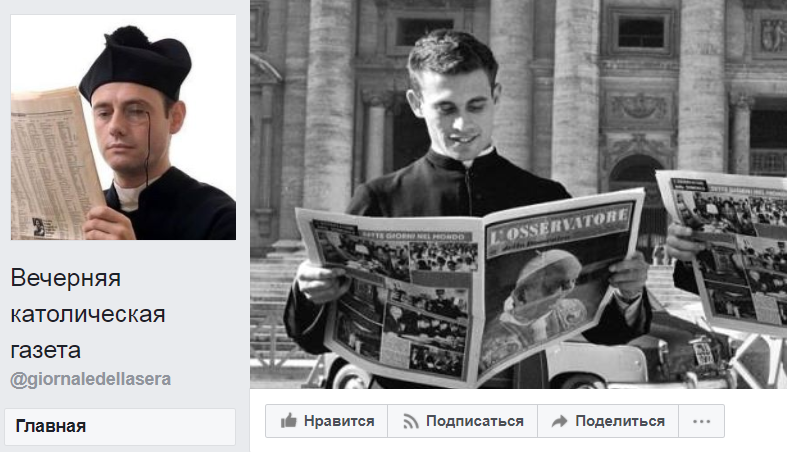Open the @giornaledellasera handle link
Image resolution: width=787 pixels, height=452 pixels.
pyautogui.click(x=90, y=379)
